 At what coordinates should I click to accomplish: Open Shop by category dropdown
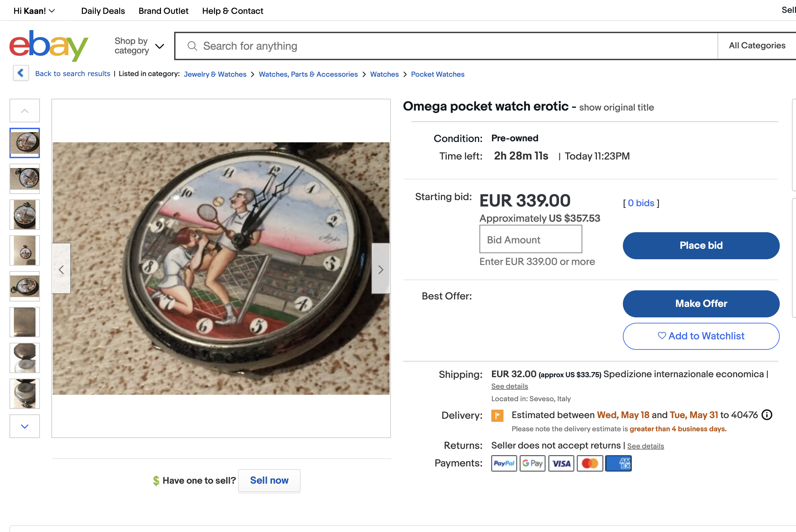[139, 46]
